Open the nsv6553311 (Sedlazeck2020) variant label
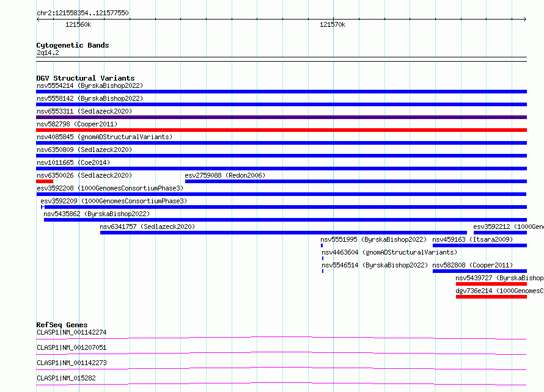 (x=84, y=111)
